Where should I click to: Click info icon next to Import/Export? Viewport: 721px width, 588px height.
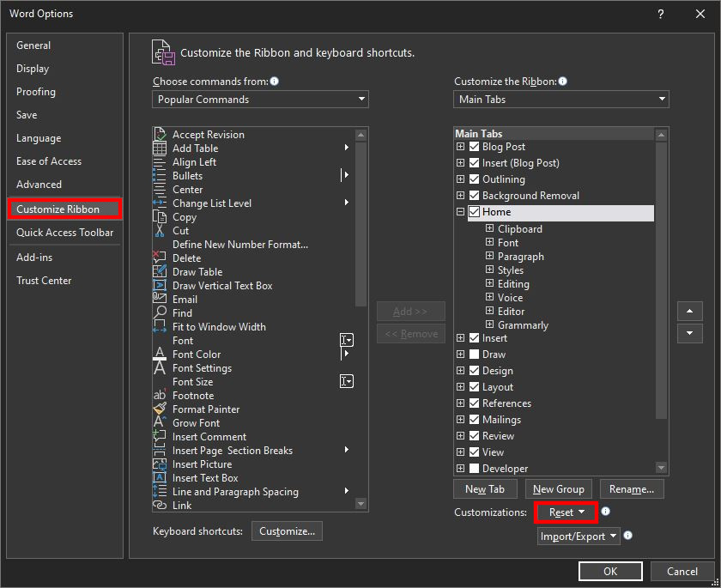tap(627, 536)
